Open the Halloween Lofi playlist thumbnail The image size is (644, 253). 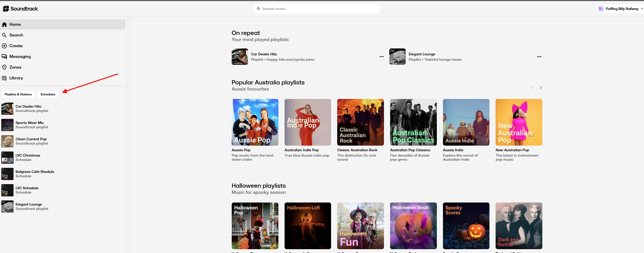click(308, 226)
